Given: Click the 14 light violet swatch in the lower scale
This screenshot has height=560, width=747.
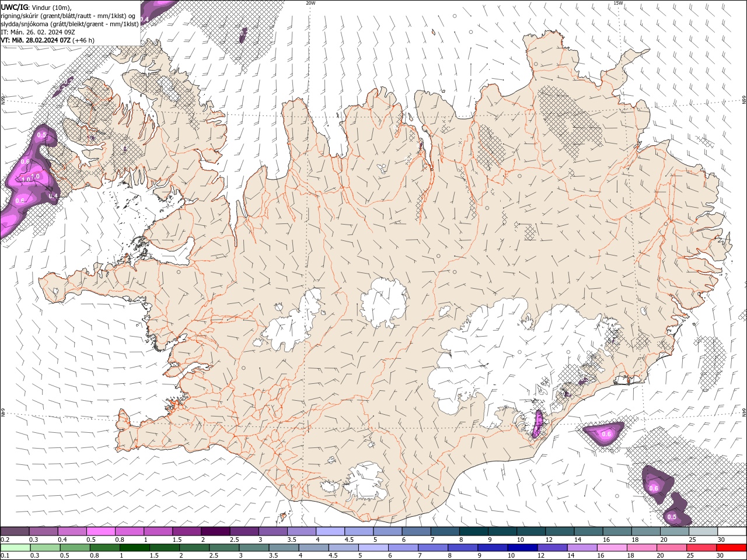Looking at the screenshot, I should [582, 548].
